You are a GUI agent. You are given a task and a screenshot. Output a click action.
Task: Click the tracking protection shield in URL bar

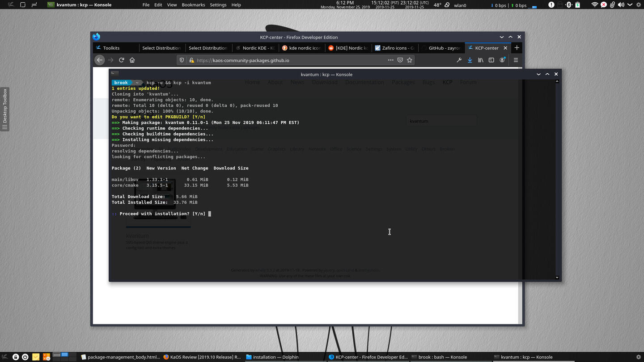tap(182, 60)
